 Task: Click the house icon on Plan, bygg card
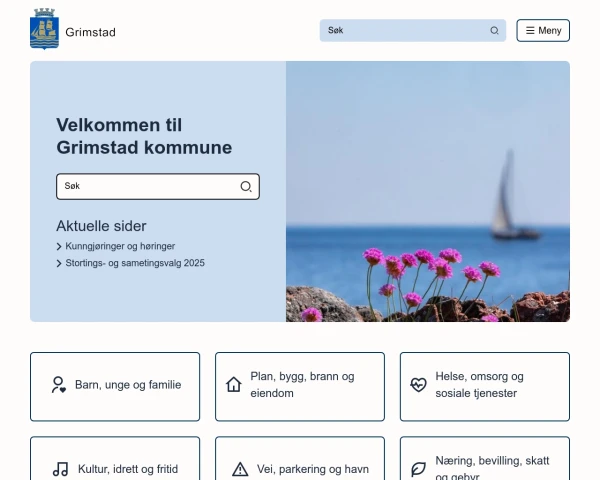pyautogui.click(x=233, y=385)
